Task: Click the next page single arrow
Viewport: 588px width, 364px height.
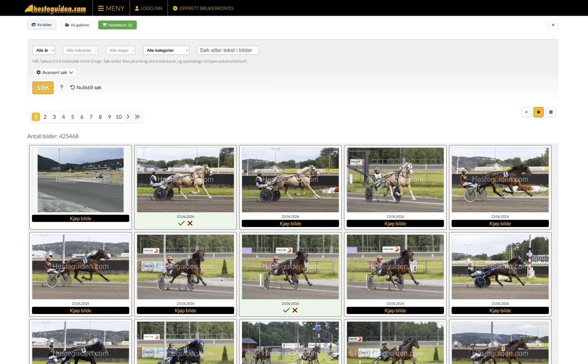Action: pos(128,117)
